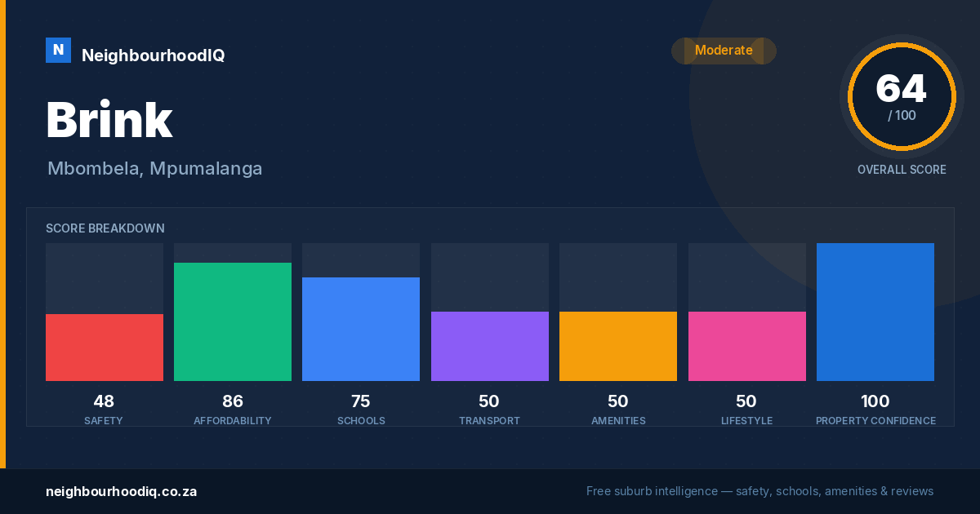
Task: Click the NeighbourhoodIQ brand name
Action: (153, 55)
